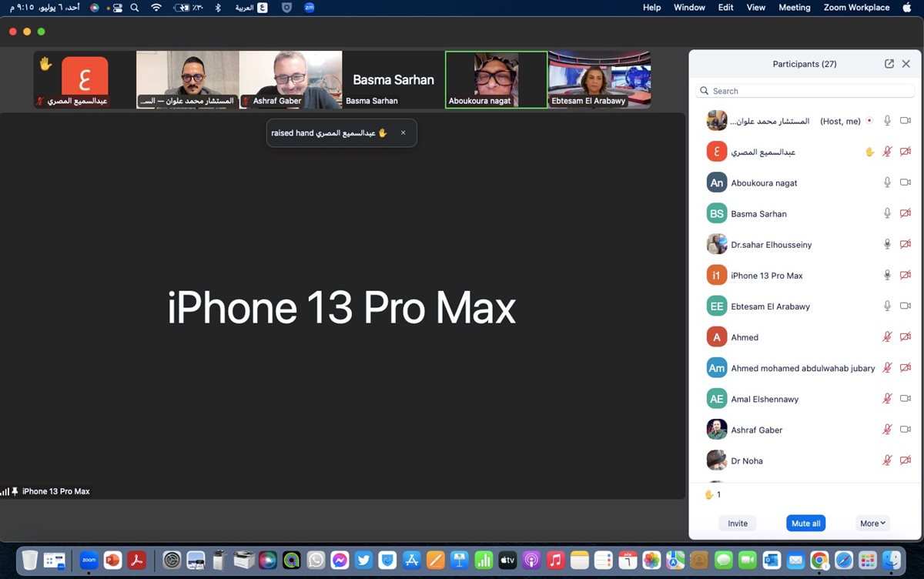Image resolution: width=924 pixels, height=579 pixels.
Task: Open the More dropdown in Participants
Action: 873,523
